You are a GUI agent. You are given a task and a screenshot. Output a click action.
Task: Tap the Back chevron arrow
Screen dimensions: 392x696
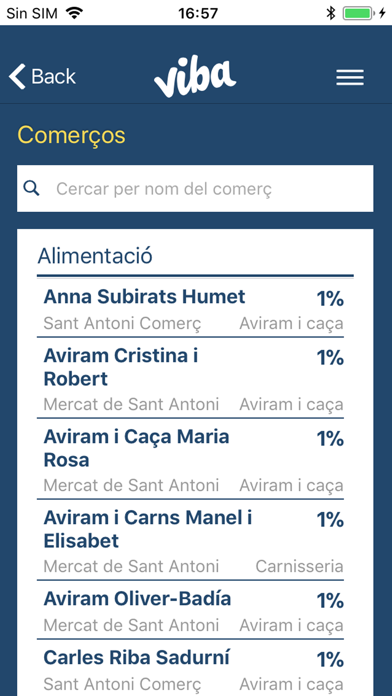click(x=17, y=76)
